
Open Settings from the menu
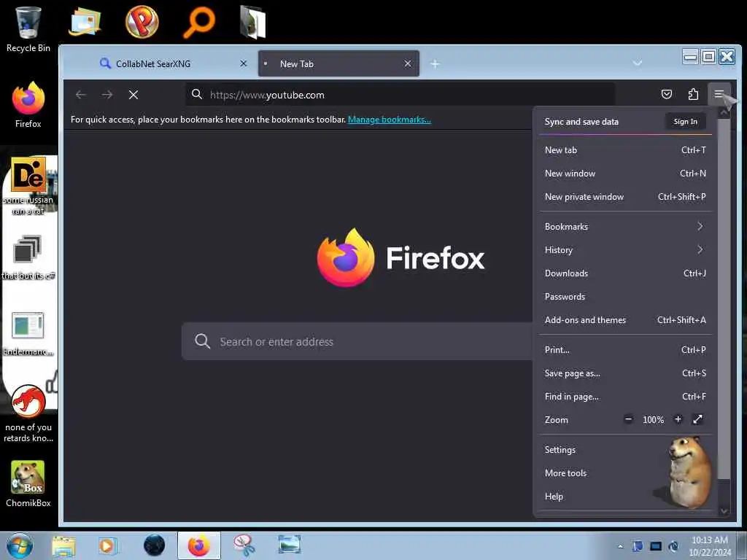click(x=625, y=449)
